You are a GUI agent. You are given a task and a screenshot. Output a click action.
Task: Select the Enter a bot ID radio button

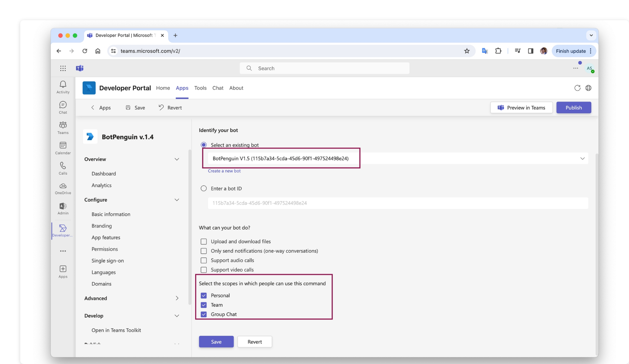click(204, 188)
